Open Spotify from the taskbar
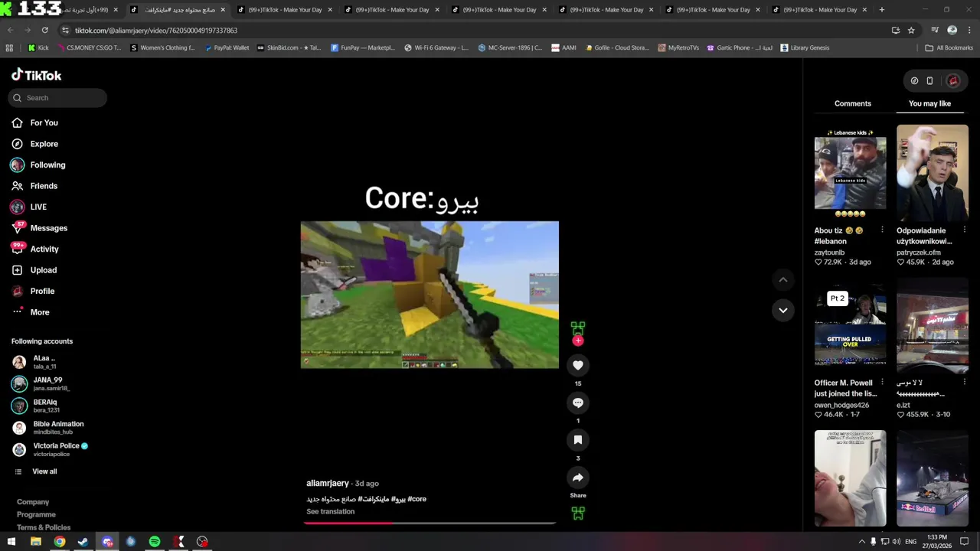Viewport: 980px width, 551px height. coord(155,542)
